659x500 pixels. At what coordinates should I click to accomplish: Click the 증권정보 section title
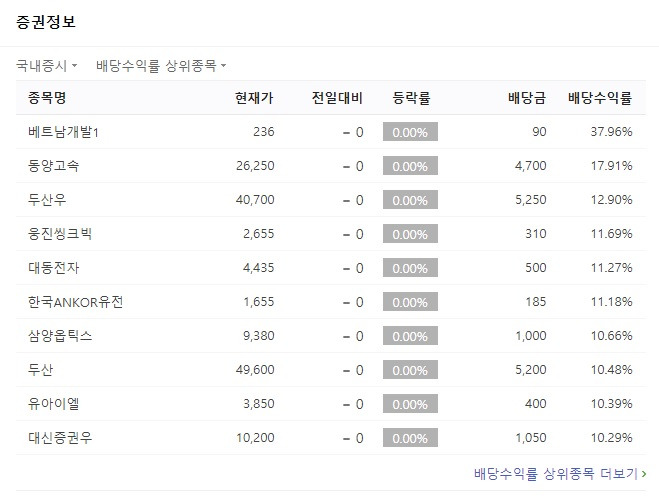46,22
